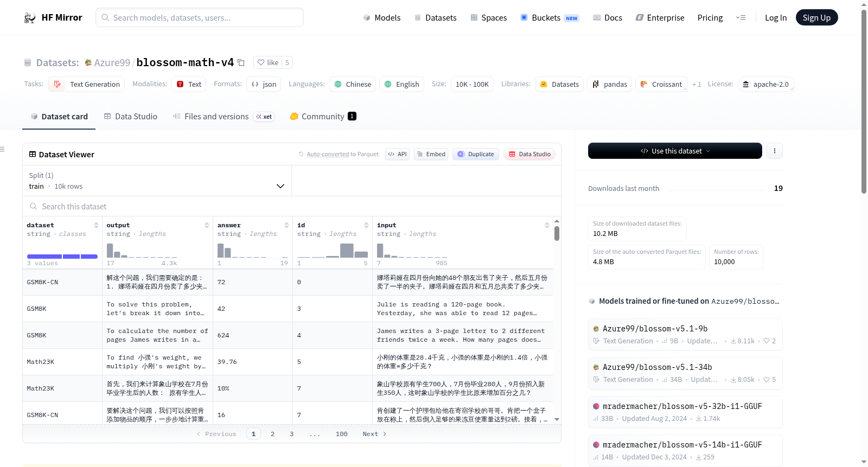Viewport: 868px width, 467px height.
Task: Click the Azure99 author avatar
Action: point(88,63)
